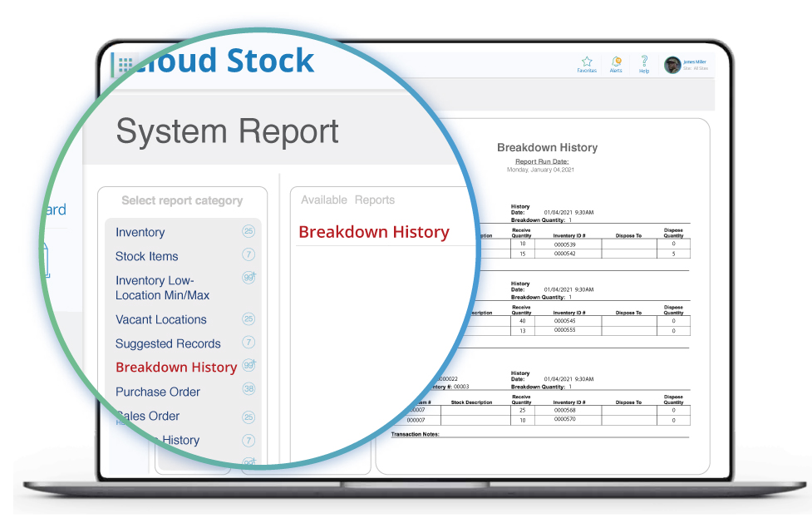Open the Help question mark icon
812x523 pixels.
[644, 62]
